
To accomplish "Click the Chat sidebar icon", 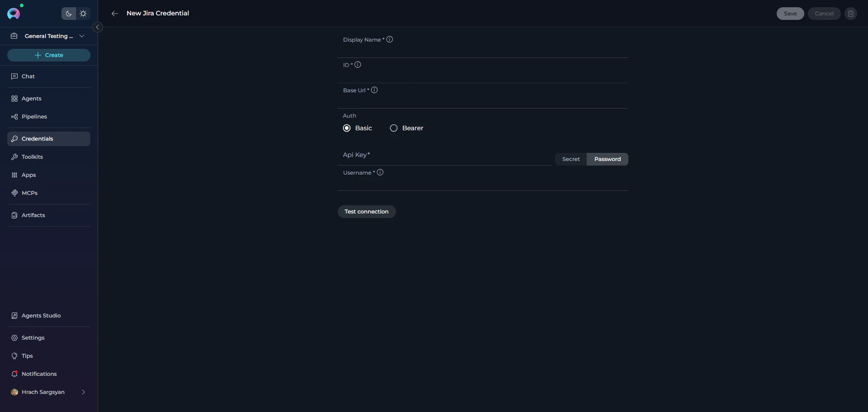I will click(14, 76).
